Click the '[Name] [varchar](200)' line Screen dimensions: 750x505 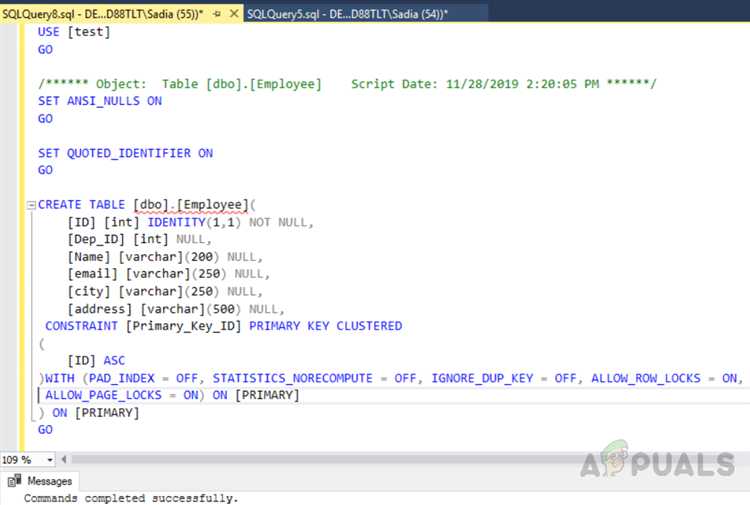165,257
